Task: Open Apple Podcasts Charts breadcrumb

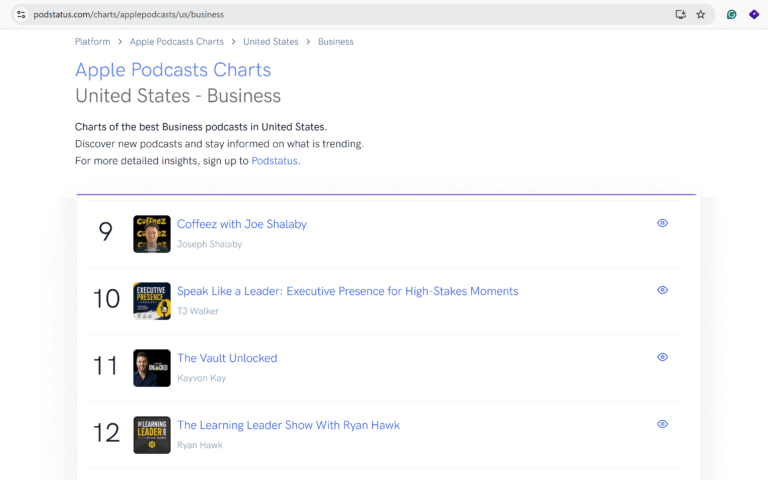Action: pos(177,42)
